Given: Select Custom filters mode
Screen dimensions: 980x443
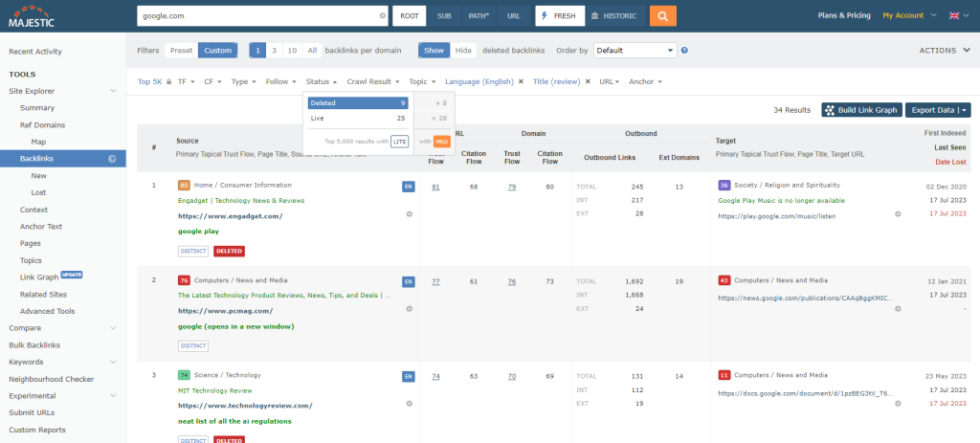Looking at the screenshot, I should pos(217,51).
